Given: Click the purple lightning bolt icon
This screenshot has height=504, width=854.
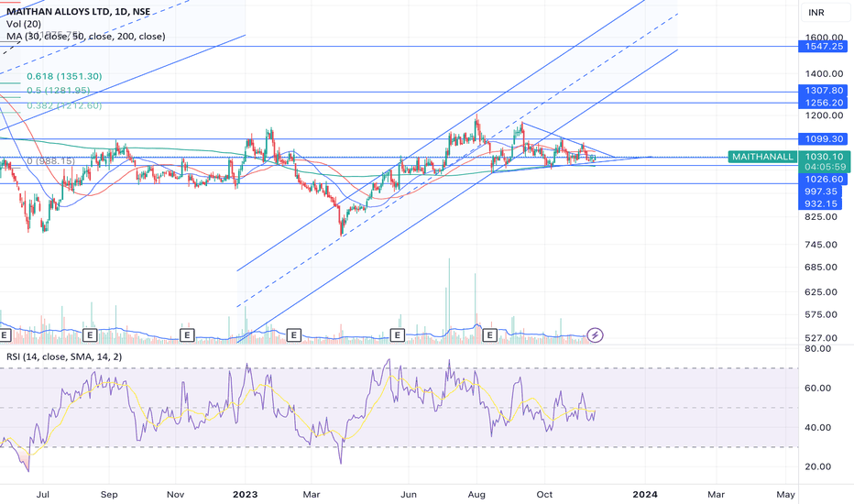Looking at the screenshot, I should click(595, 334).
